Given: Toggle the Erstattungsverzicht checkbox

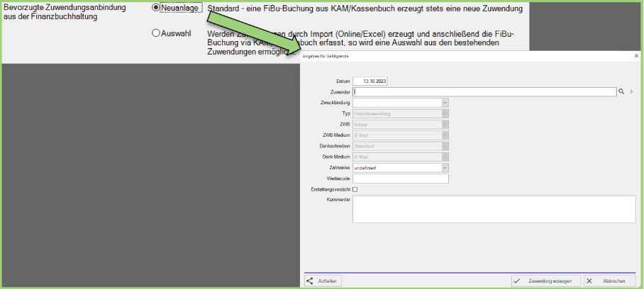Looking at the screenshot, I should pos(355,189).
